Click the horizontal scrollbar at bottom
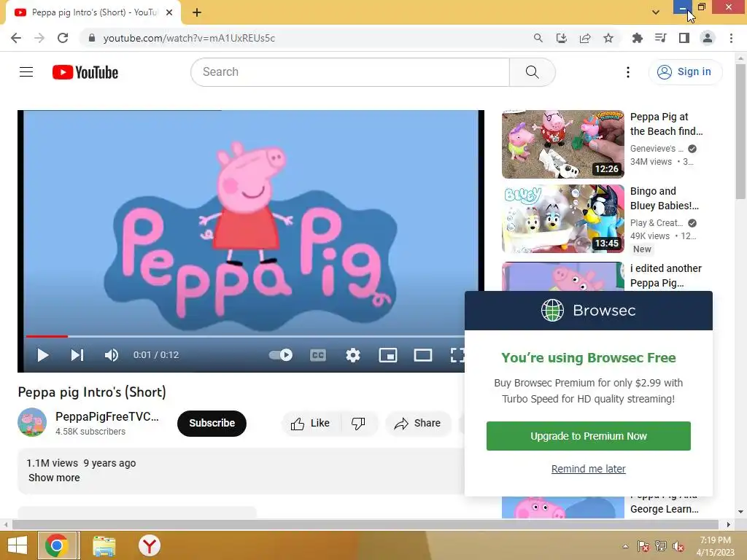This screenshot has height=560, width=747. tap(365, 525)
